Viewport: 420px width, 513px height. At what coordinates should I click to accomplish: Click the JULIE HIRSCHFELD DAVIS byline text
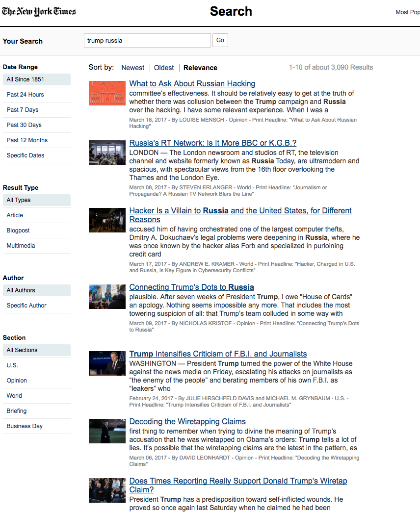click(220, 399)
